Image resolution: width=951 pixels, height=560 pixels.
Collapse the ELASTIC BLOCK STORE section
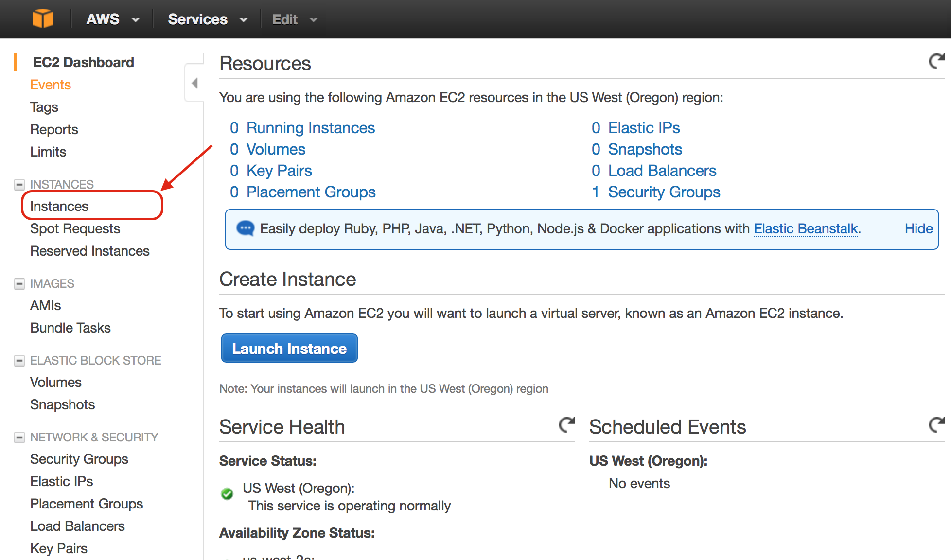pyautogui.click(x=19, y=361)
